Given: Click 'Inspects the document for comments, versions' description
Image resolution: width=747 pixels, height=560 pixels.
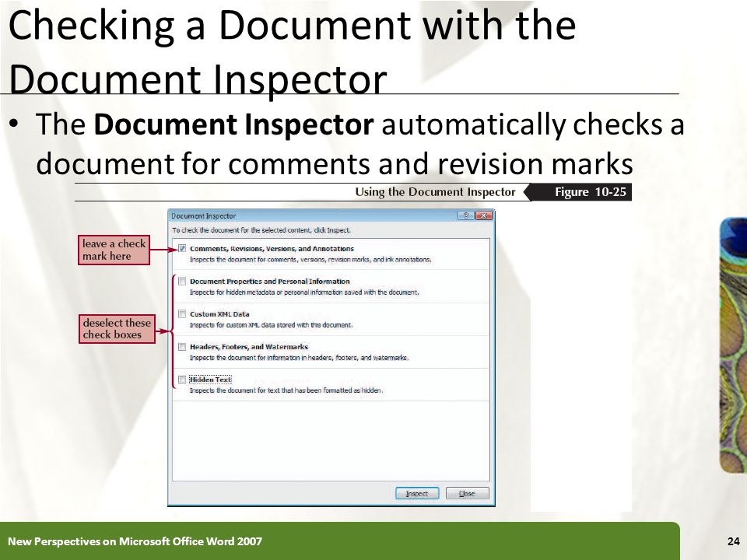Looking at the screenshot, I should point(310,260).
